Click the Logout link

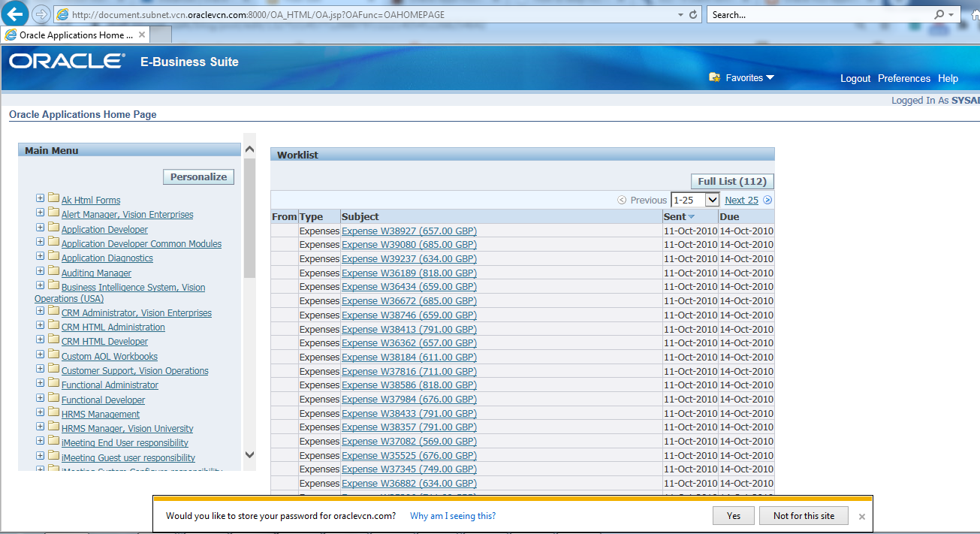pos(855,78)
